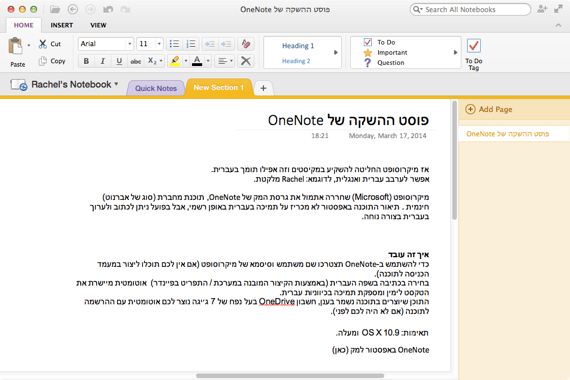Click the Paste clipboard icon
This screenshot has width=570, height=380.
(x=15, y=47)
